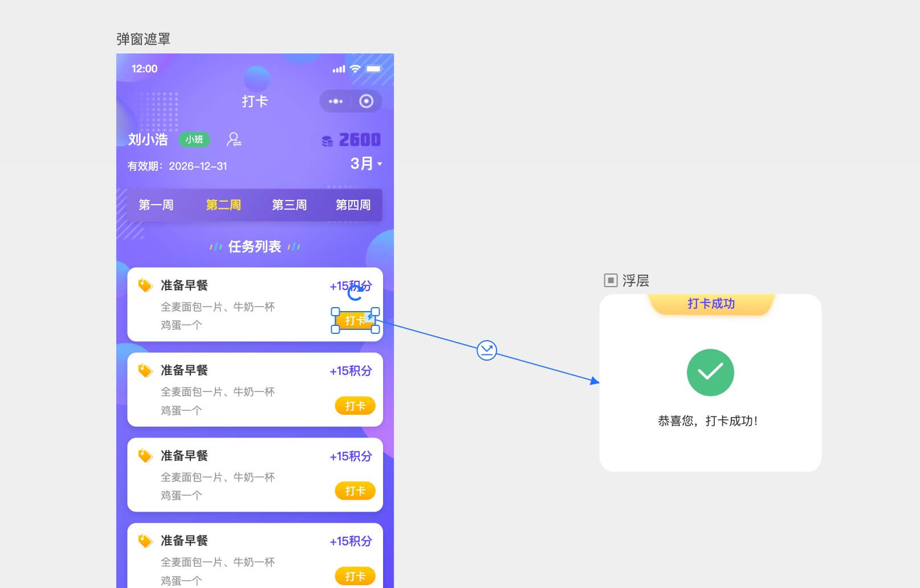920x588 pixels.
Task: Expand options for the 弹窗遮罩 label
Action: point(144,39)
